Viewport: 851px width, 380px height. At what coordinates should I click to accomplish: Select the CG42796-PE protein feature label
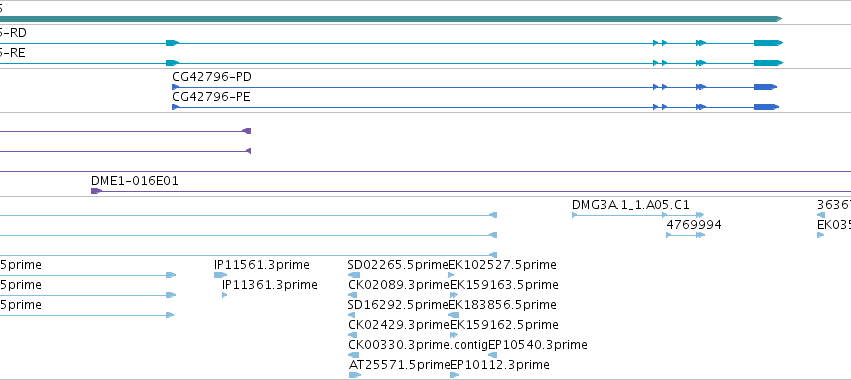click(212, 97)
